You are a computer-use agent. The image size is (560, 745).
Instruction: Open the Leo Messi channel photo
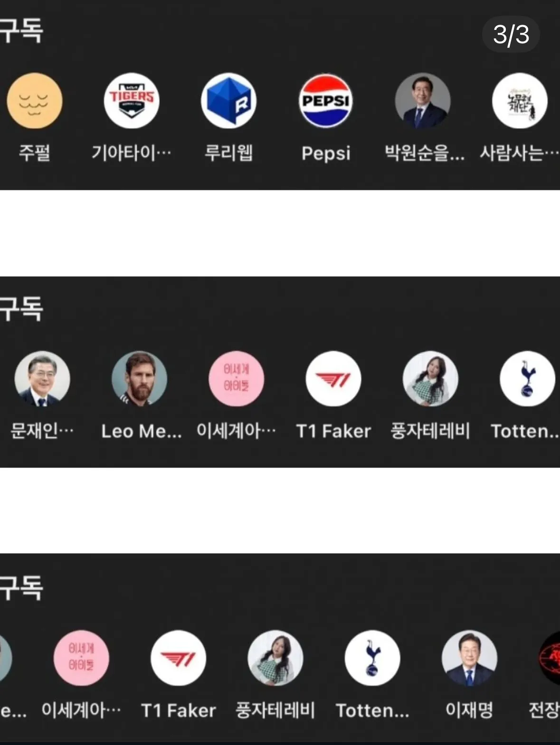[139, 379]
